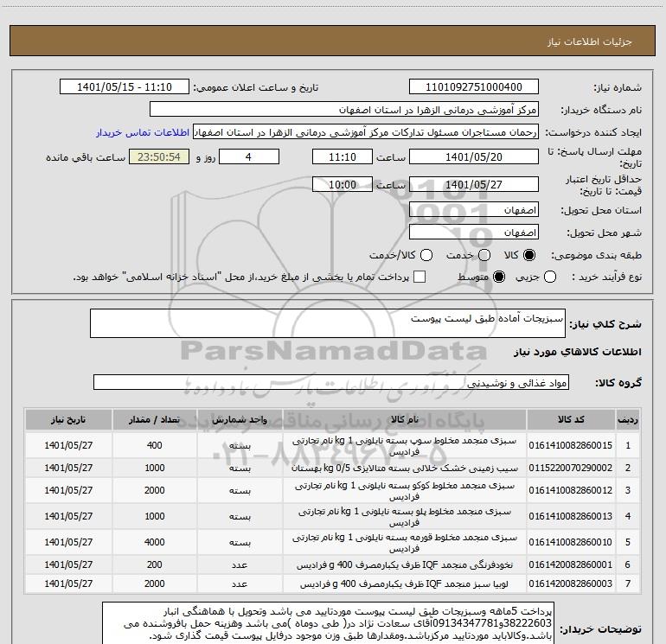Click the گروه کالا field

pyautogui.click(x=331, y=382)
